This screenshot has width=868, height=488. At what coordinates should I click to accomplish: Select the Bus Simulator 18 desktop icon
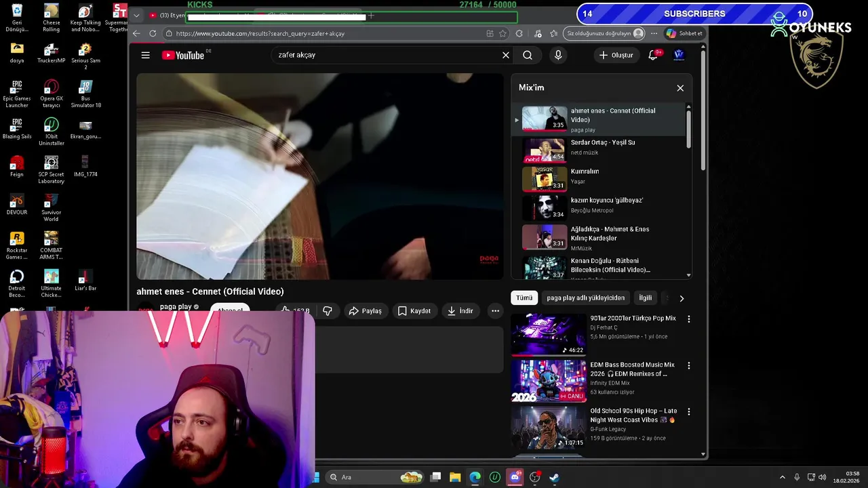[x=85, y=94]
